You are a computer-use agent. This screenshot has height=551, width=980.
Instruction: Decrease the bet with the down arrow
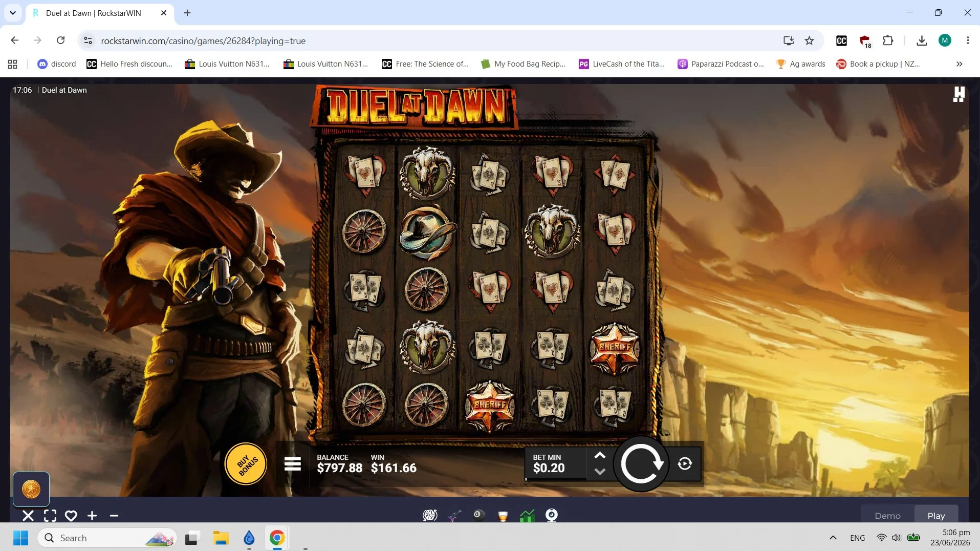pos(600,471)
